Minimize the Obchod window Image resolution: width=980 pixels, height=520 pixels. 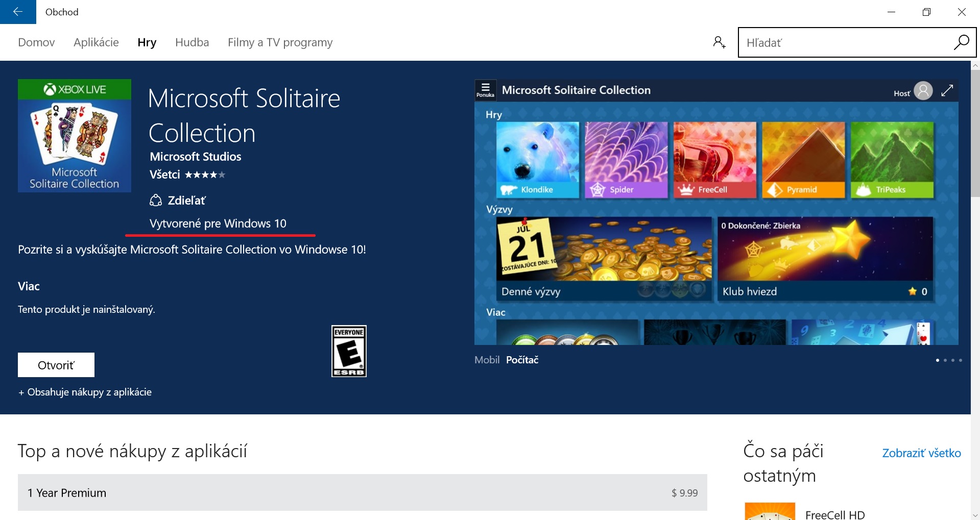pyautogui.click(x=892, y=12)
